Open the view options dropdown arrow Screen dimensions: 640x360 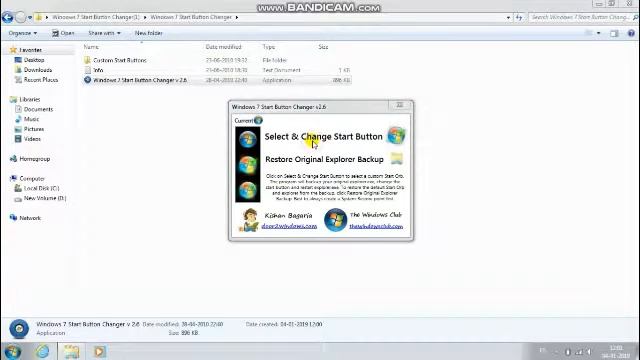coord(598,33)
